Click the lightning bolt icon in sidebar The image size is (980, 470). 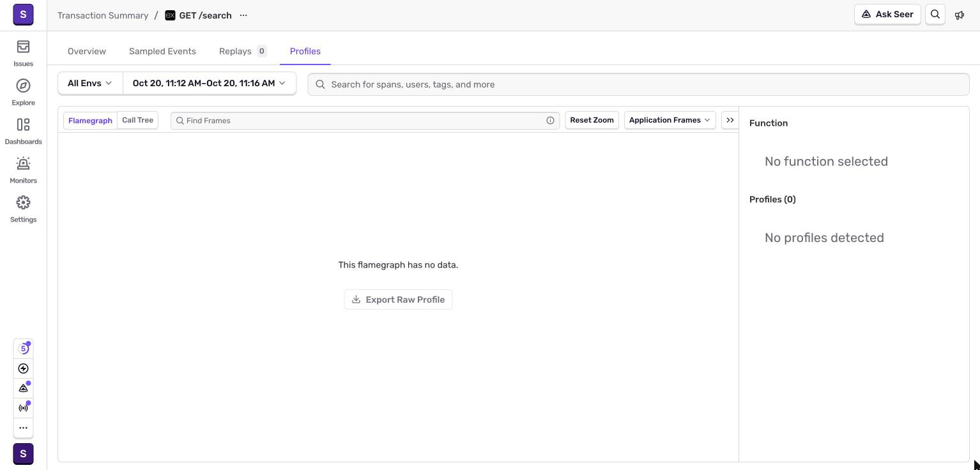[x=24, y=368]
